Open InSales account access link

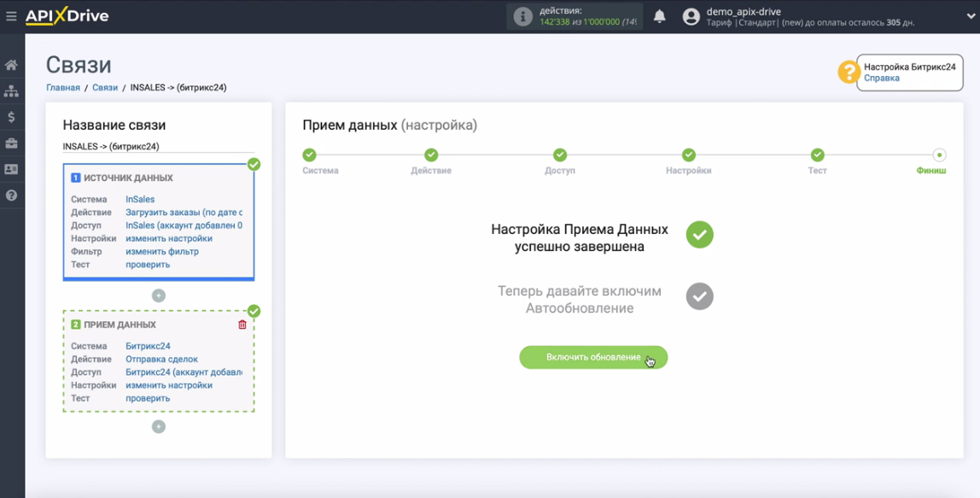click(184, 226)
